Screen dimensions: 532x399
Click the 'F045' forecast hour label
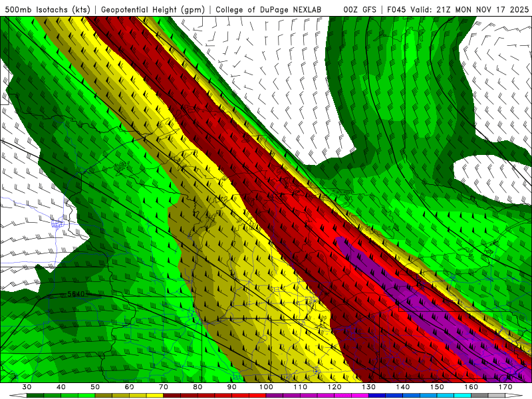click(x=396, y=10)
